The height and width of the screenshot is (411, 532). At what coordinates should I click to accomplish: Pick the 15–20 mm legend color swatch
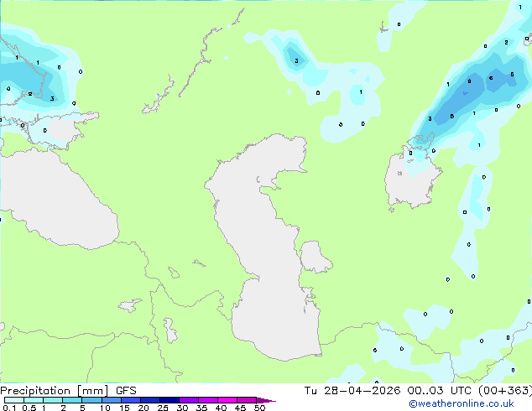tap(131, 400)
